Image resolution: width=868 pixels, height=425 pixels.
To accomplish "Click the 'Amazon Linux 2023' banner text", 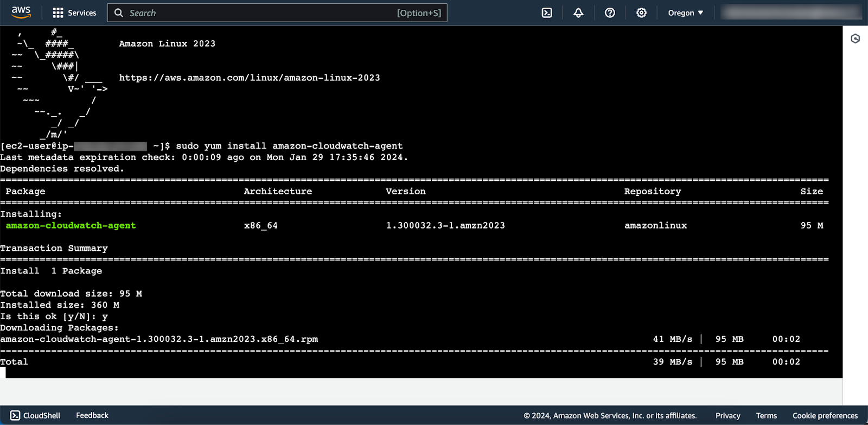I will coord(167,43).
